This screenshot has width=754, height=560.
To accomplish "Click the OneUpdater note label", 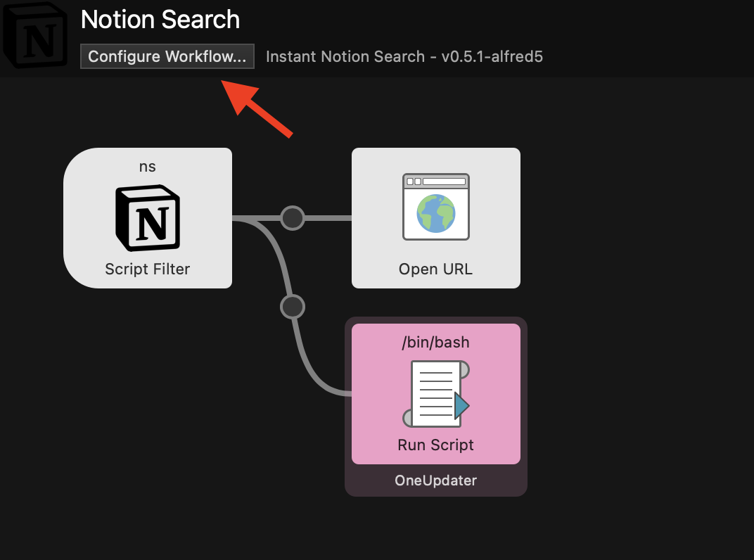I will [435, 480].
